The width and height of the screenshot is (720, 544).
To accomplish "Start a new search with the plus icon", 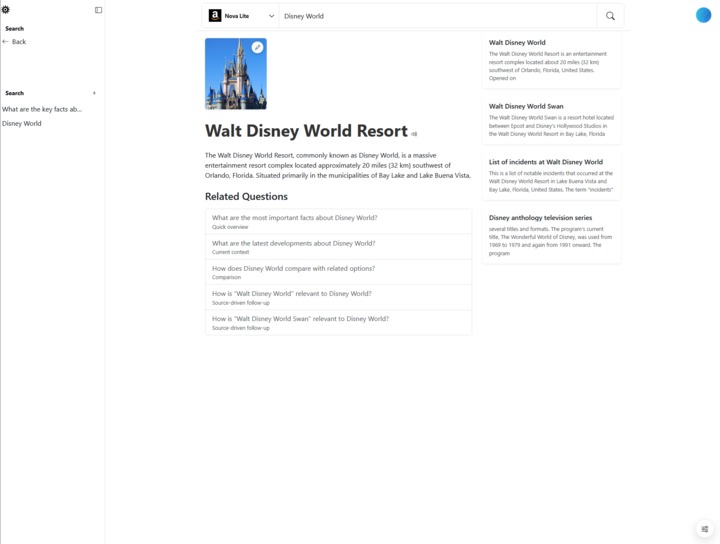I will pyautogui.click(x=94, y=93).
